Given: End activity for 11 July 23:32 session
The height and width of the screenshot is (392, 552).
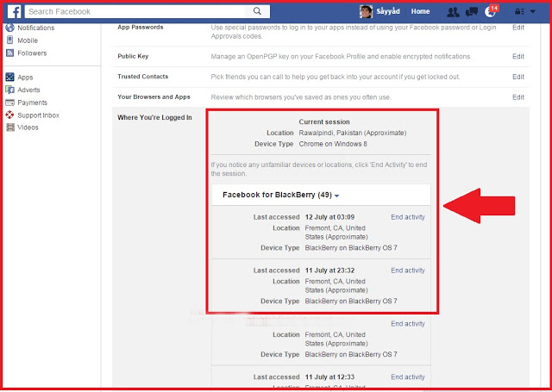Looking at the screenshot, I should click(408, 271).
